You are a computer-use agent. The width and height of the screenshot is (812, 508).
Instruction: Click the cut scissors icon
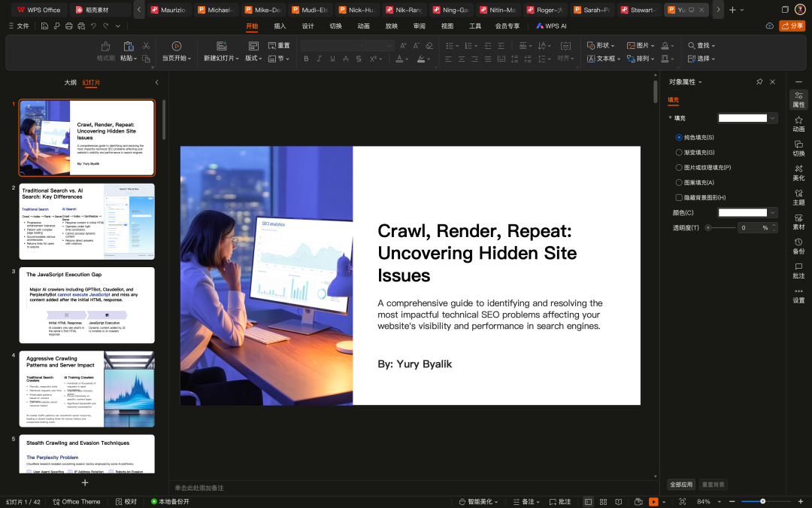(146, 46)
